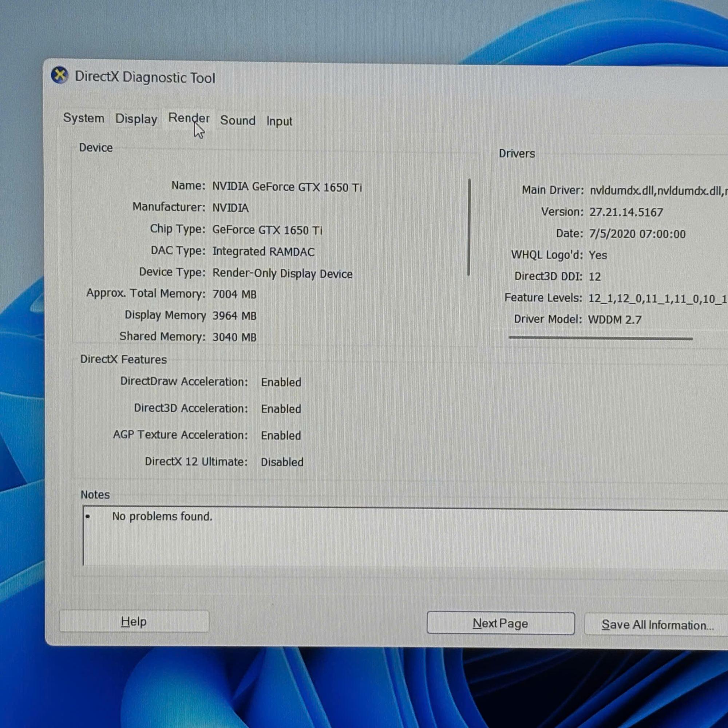
Task: Open the Input tab
Action: 279,121
